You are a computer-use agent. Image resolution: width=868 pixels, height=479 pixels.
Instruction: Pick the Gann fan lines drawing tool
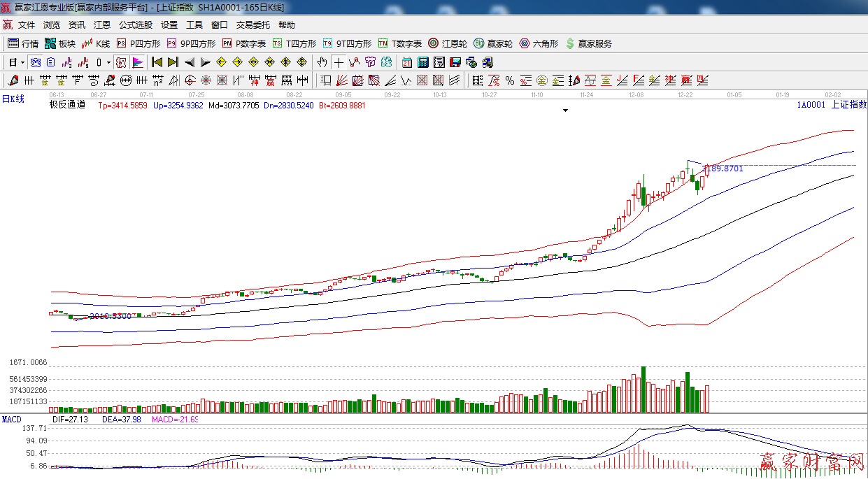click(342, 80)
